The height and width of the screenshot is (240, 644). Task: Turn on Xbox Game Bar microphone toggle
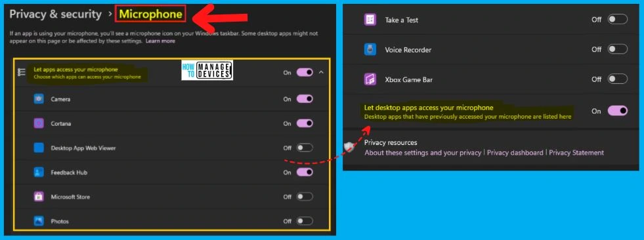click(618, 79)
